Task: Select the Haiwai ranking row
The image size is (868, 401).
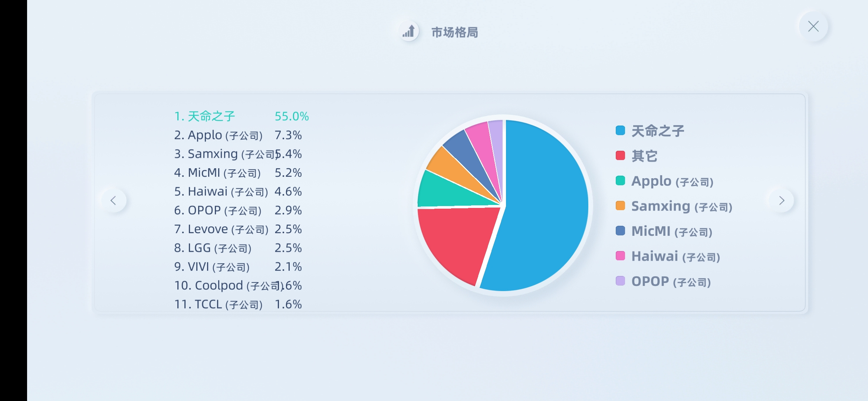Action: click(238, 192)
